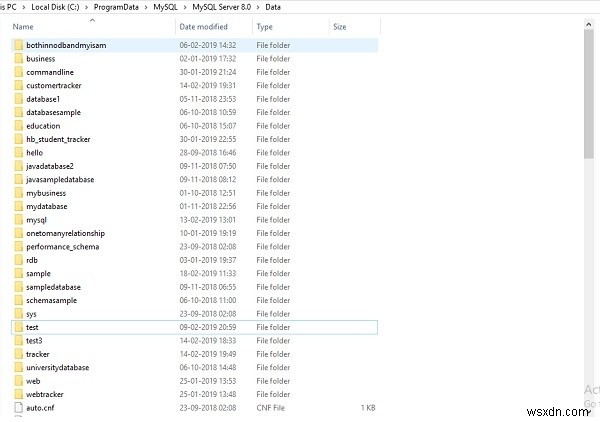This screenshot has width=600, height=422.
Task: Select the databasesample folder icon
Action: 18,112
